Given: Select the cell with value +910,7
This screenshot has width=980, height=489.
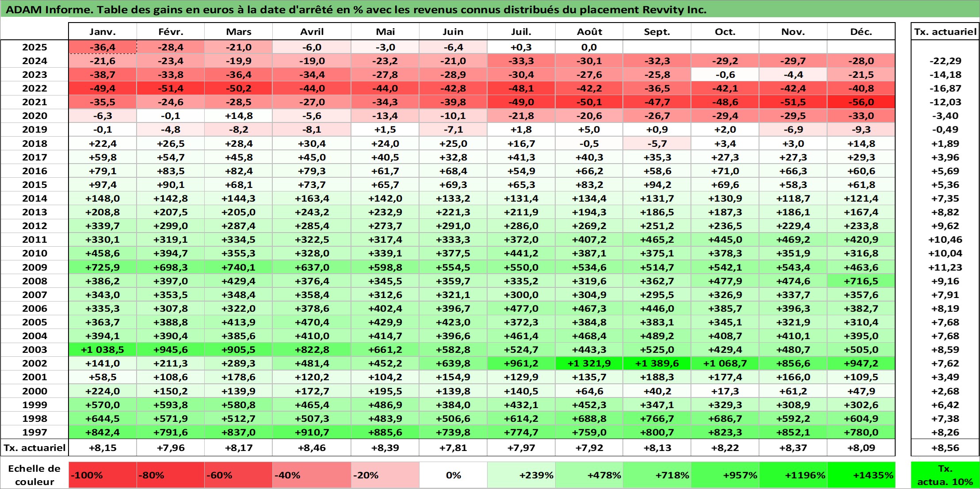Looking at the screenshot, I should (x=312, y=432).
